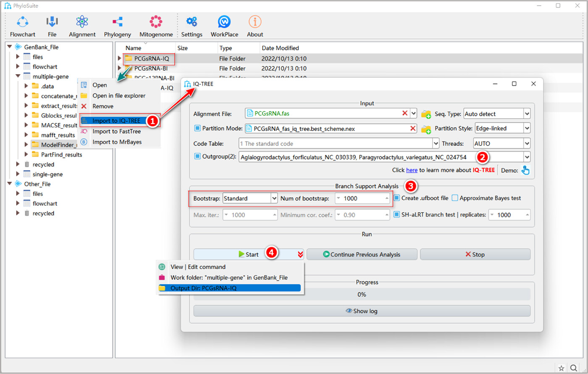Open the Partition Style dropdown
The image size is (588, 374).
(x=502, y=128)
